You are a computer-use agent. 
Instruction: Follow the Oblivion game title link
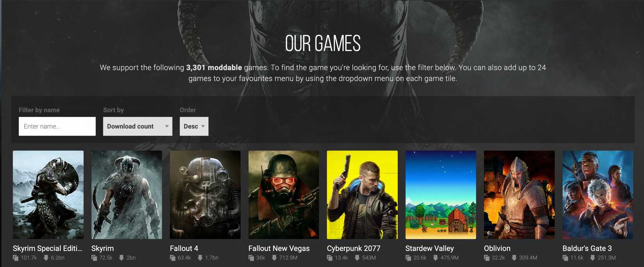[497, 248]
